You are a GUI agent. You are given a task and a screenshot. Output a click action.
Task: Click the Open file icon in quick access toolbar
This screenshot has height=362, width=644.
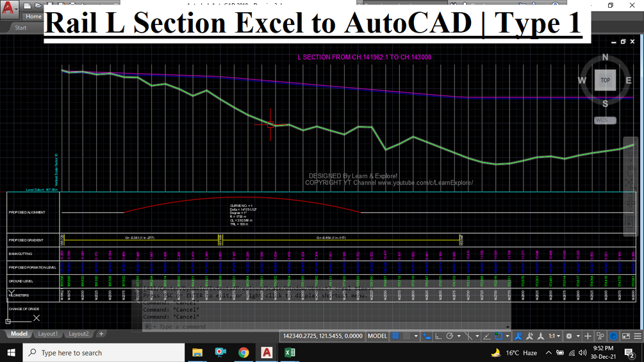pyautogui.click(x=38, y=5)
